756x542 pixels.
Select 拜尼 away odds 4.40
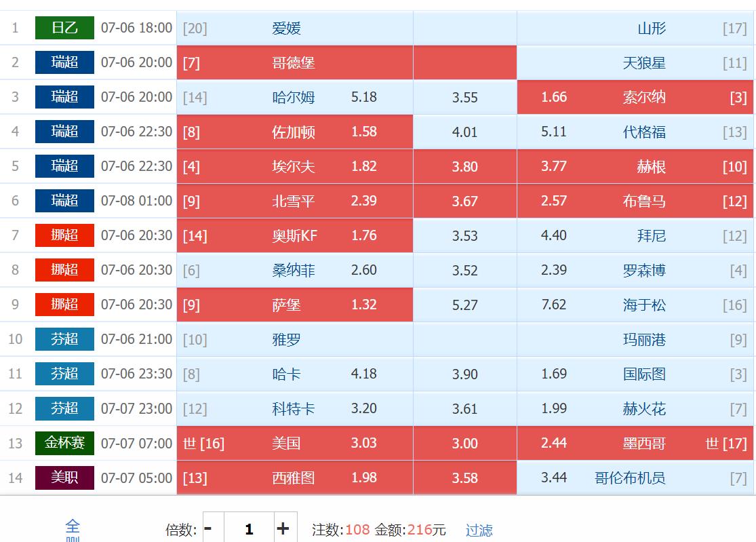(635, 235)
